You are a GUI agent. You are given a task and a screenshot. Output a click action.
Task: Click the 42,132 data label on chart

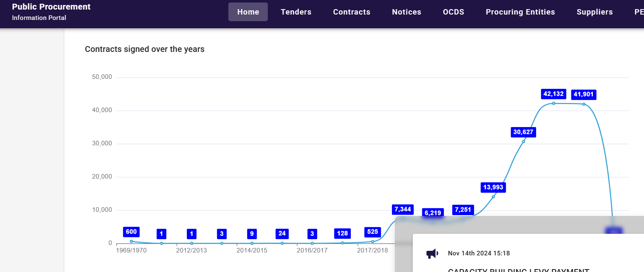tap(553, 94)
